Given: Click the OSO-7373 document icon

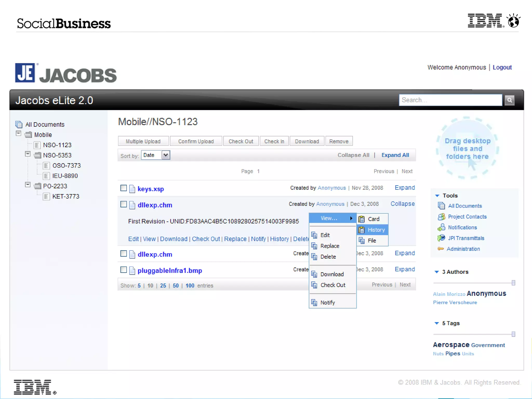Looking at the screenshot, I should pos(46,166).
